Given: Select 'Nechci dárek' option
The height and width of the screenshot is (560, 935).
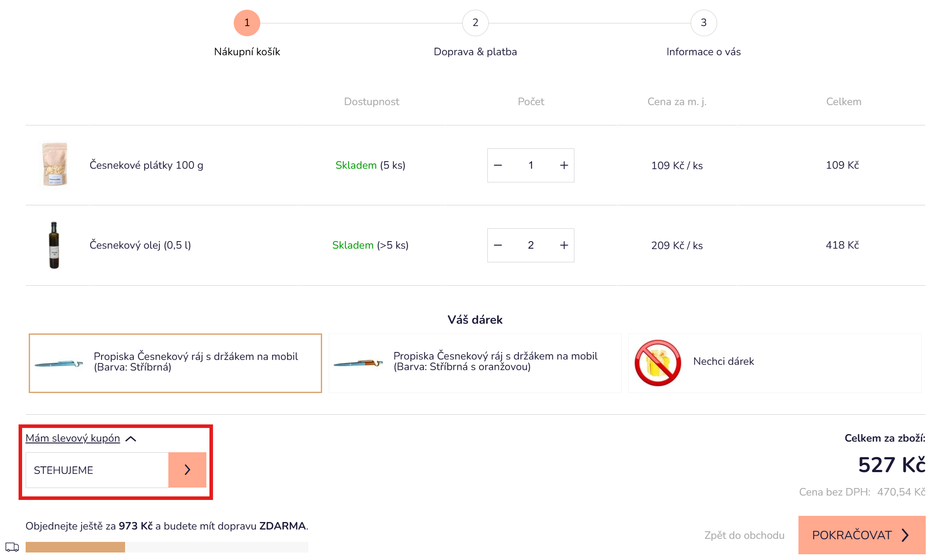Looking at the screenshot, I should pyautogui.click(x=775, y=363).
